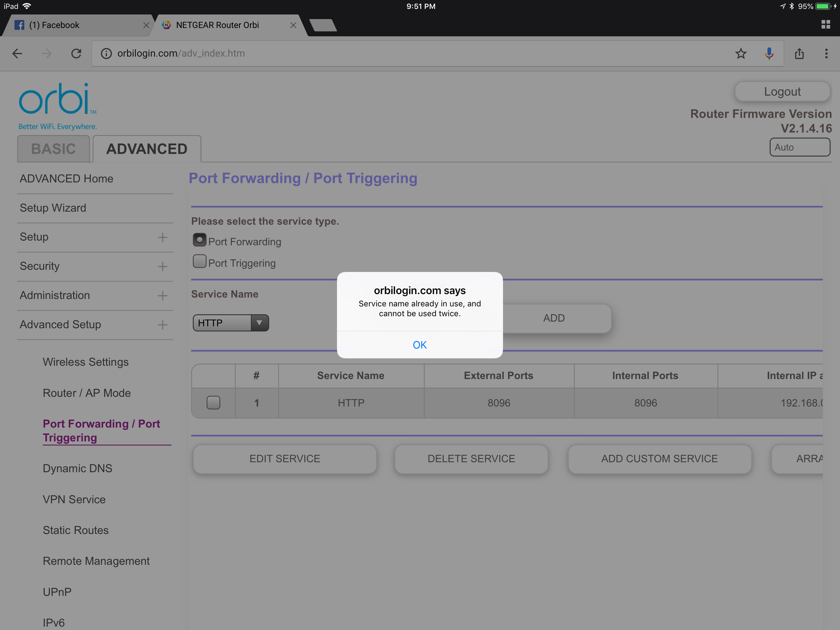Open the share options icon
The width and height of the screenshot is (840, 630).
[x=799, y=53]
